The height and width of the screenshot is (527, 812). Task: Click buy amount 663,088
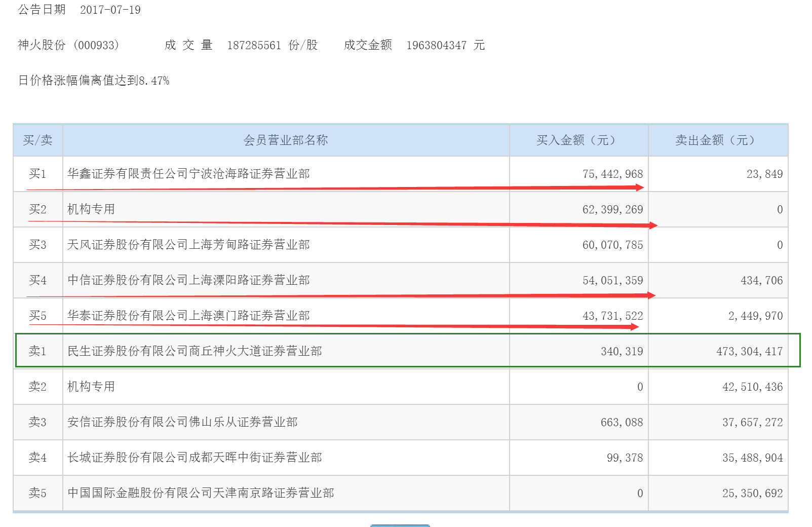(622, 422)
